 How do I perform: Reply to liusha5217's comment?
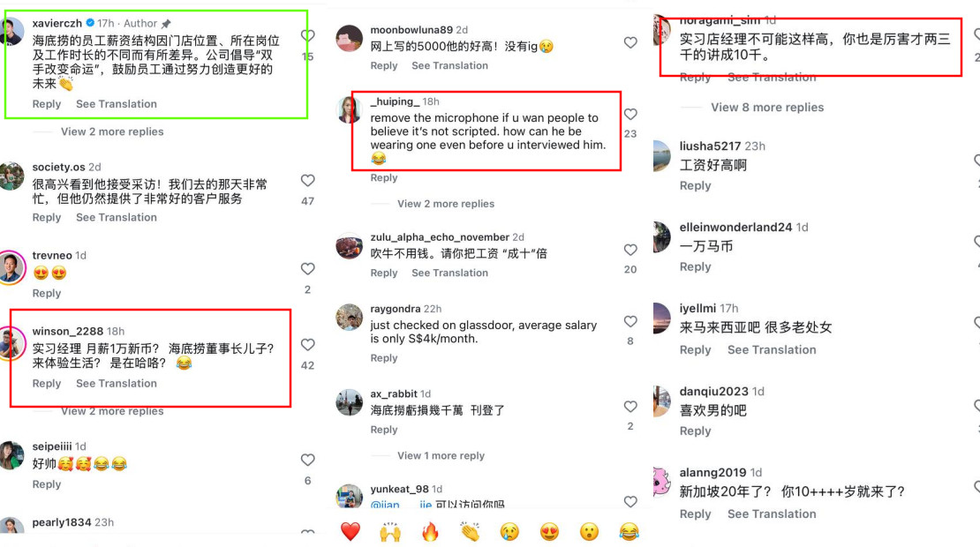695,185
